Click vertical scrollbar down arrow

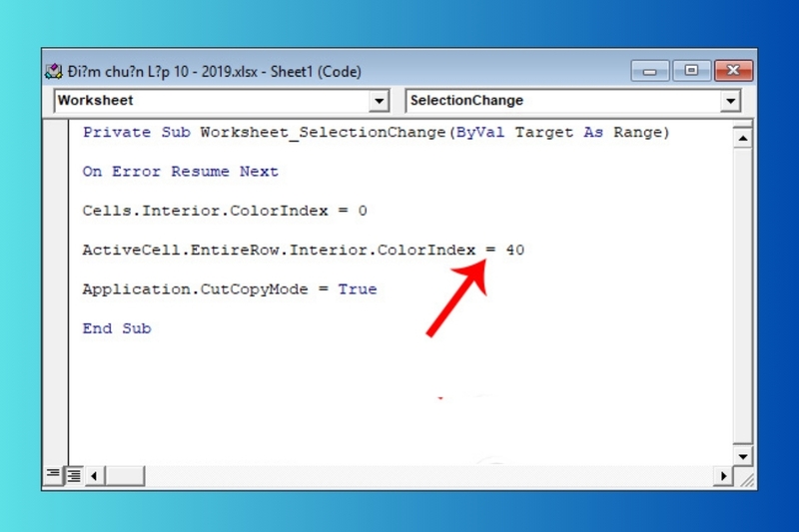tap(743, 457)
